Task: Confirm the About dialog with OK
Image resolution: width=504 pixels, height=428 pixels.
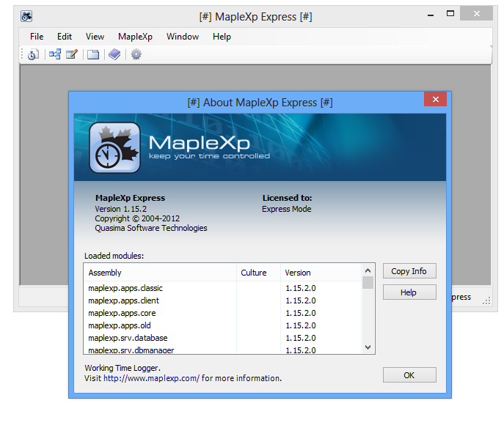Action: pyautogui.click(x=409, y=375)
